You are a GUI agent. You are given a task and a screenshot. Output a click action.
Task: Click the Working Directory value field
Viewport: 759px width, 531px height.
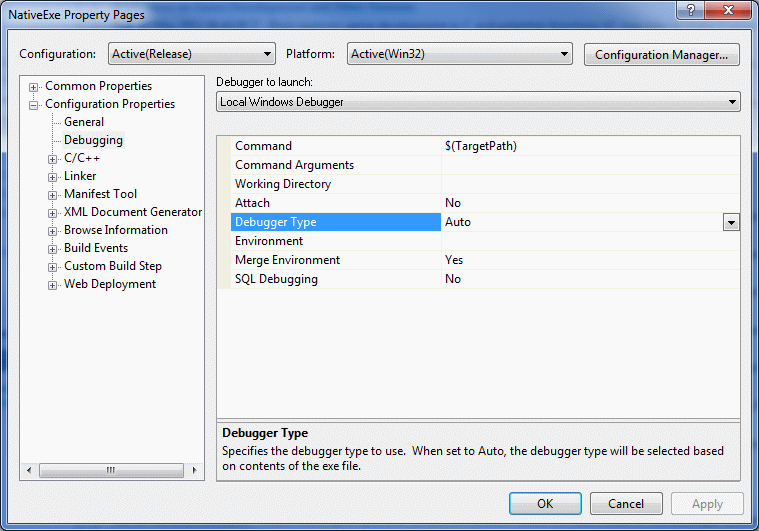point(590,184)
